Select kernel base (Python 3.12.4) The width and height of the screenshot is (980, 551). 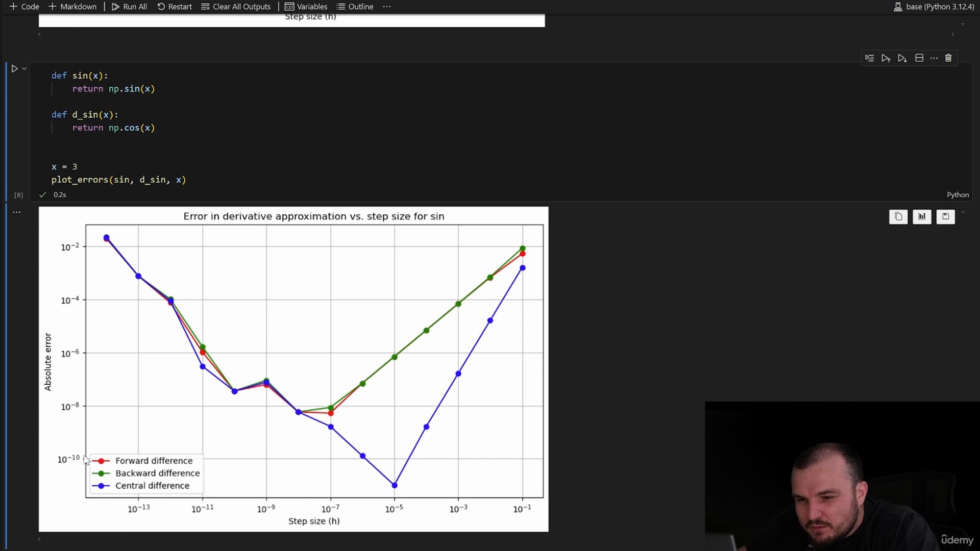(x=934, y=7)
